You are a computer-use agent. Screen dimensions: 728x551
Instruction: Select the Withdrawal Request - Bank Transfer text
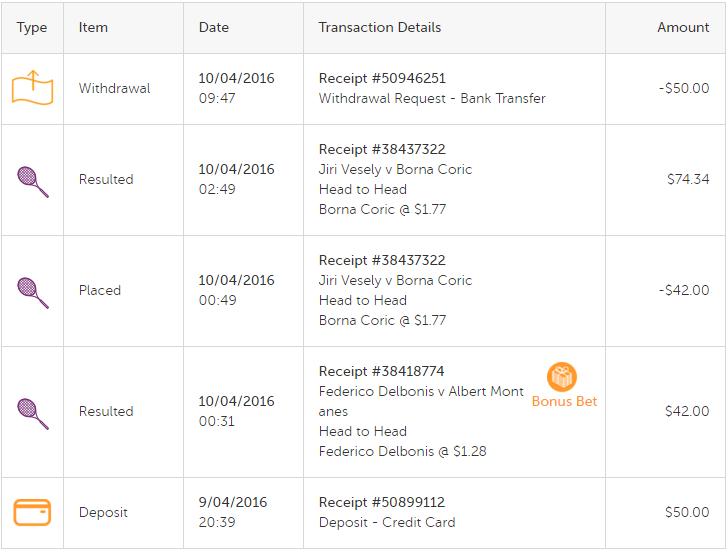tap(432, 98)
